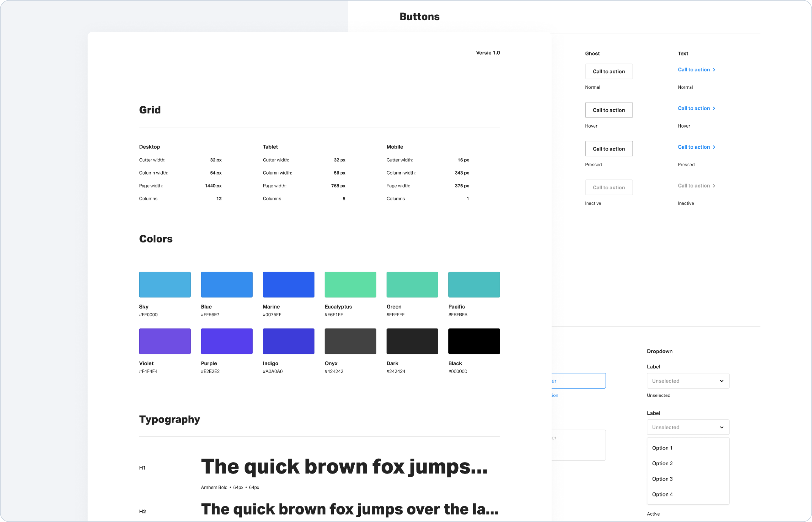Open the first Unselected dropdown
The height and width of the screenshot is (522, 812).
click(x=688, y=381)
